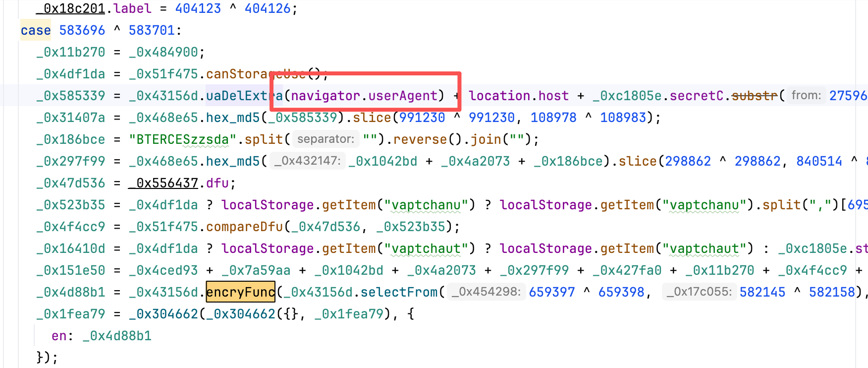Click the userAgent property
This screenshot has width=868, height=368.
[x=403, y=96]
